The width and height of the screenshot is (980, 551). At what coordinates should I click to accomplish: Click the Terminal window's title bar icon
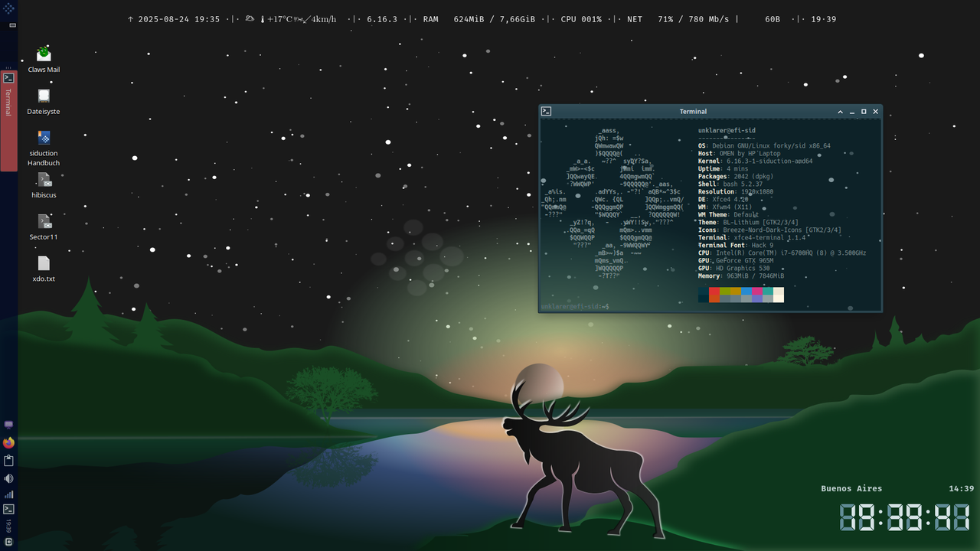pos(546,111)
